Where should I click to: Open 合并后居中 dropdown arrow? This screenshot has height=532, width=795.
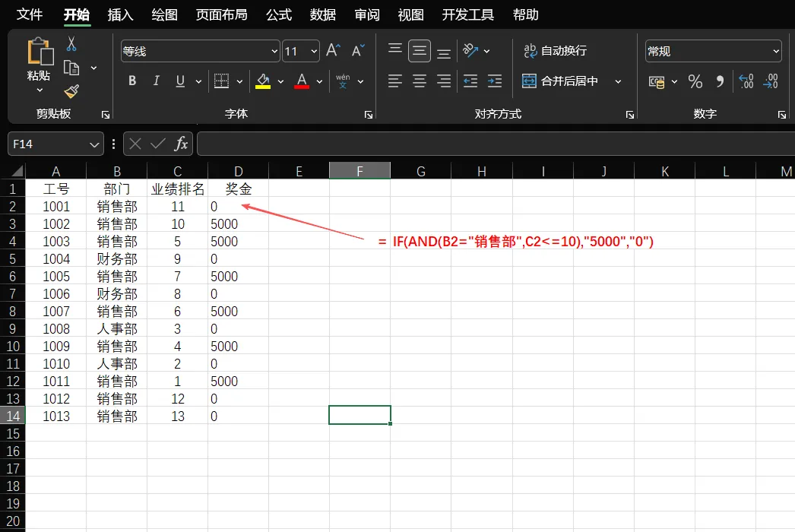618,81
